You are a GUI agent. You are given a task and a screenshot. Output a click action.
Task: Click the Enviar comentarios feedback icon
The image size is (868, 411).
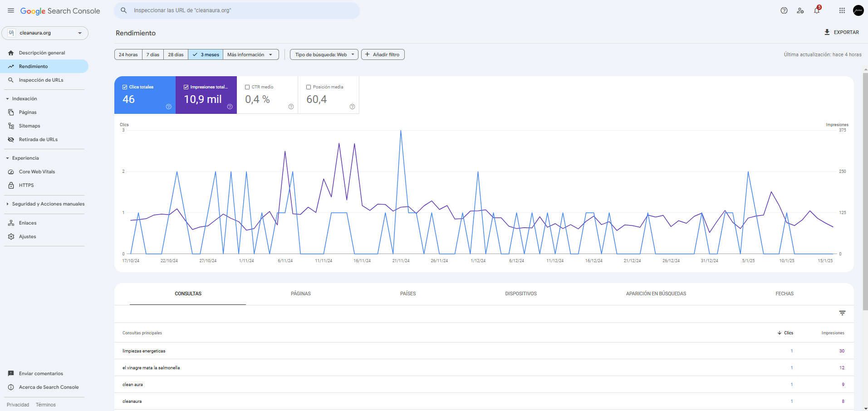pos(11,373)
